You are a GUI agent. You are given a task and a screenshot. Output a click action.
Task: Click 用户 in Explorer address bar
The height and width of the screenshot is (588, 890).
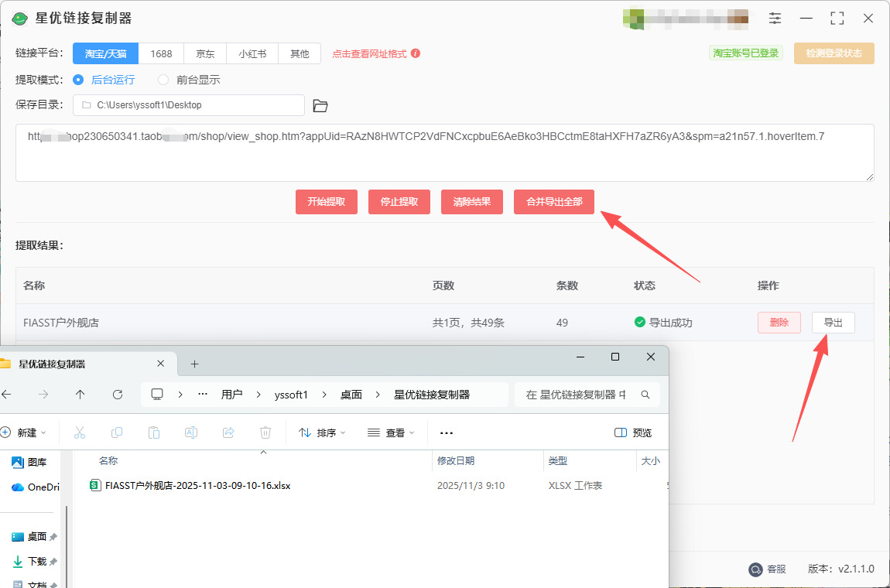pyautogui.click(x=231, y=395)
